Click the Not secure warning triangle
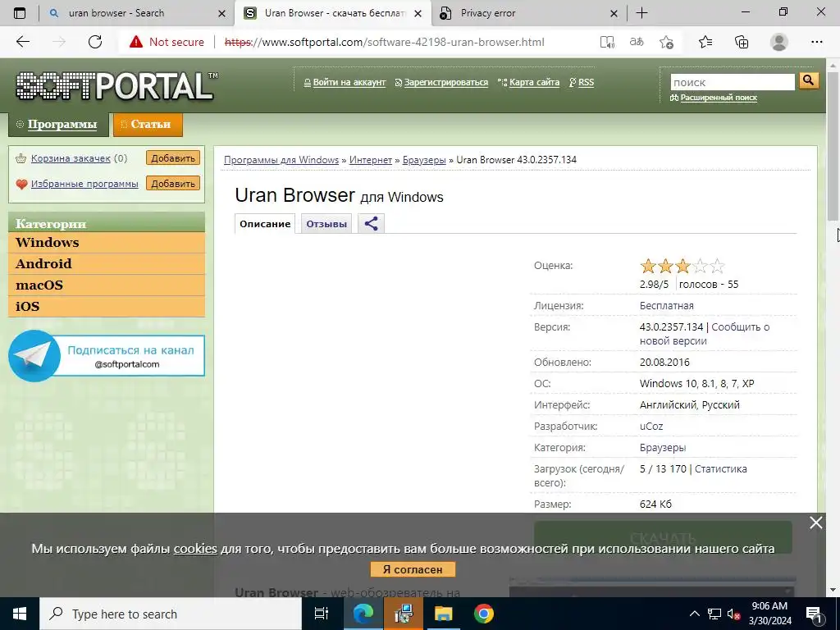 coord(136,42)
